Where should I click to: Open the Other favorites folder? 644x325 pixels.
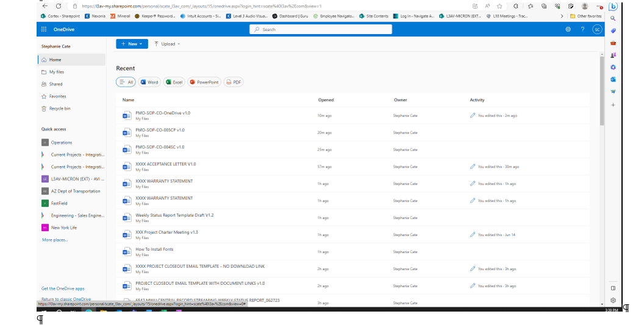585,16
